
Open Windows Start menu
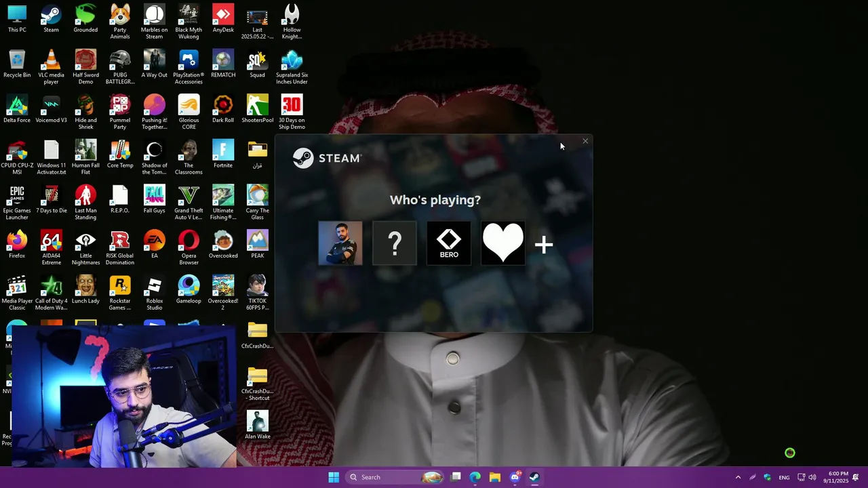[334, 477]
